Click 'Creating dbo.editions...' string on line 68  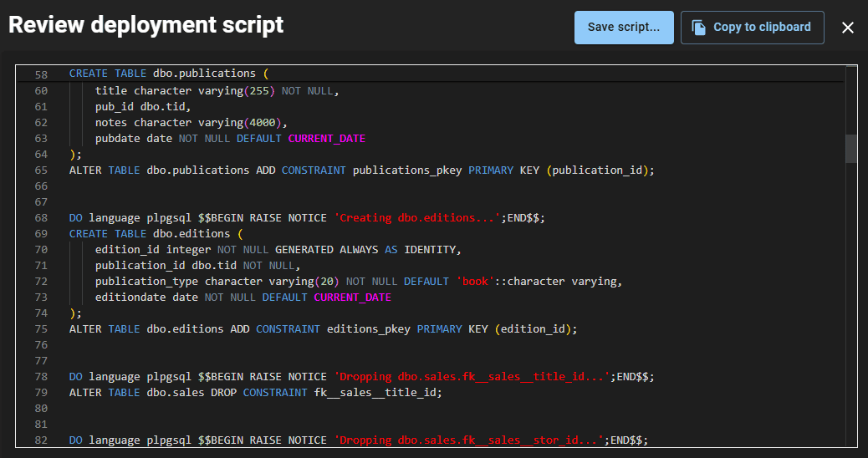click(416, 218)
